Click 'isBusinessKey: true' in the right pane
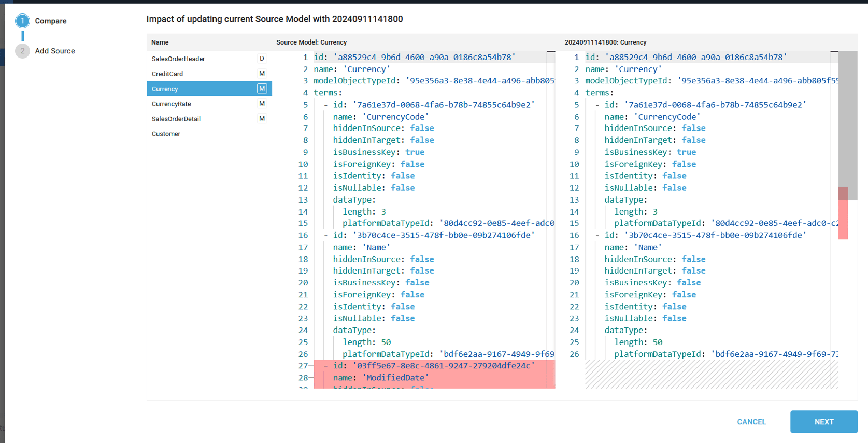 pyautogui.click(x=650, y=152)
